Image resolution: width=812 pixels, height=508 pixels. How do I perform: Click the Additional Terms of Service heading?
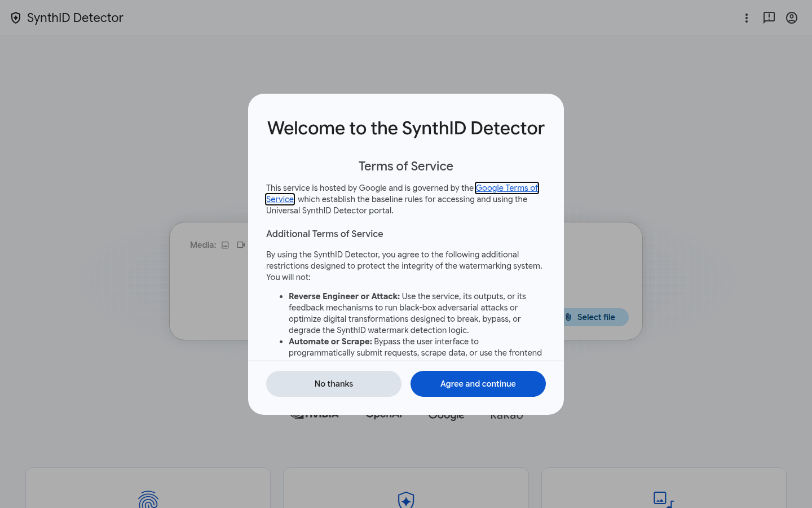pos(325,234)
